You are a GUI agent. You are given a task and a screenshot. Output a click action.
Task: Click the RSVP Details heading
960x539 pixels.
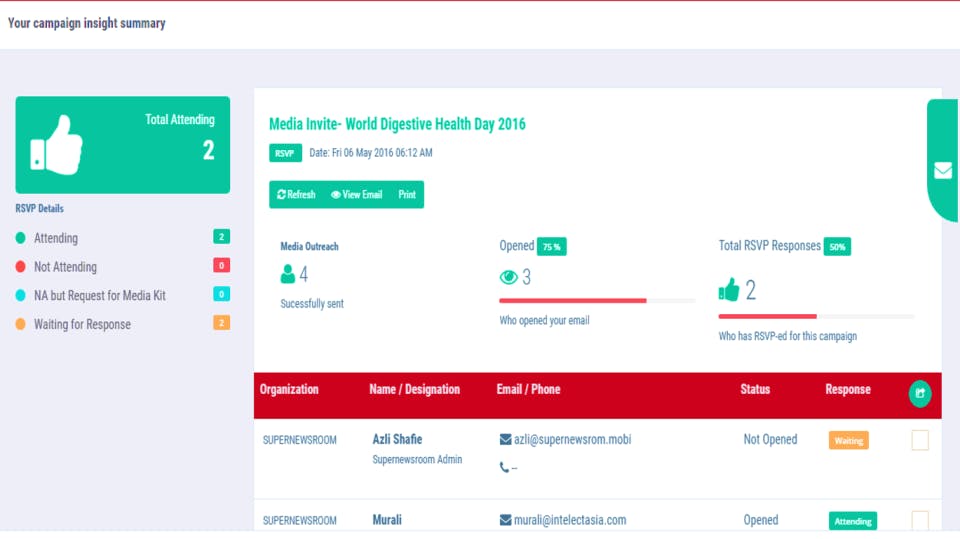click(39, 208)
